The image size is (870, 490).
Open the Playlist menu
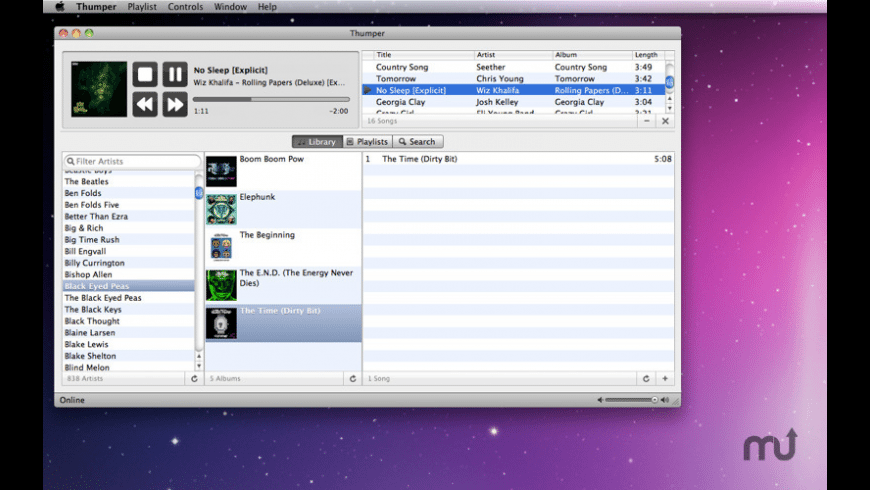point(142,7)
